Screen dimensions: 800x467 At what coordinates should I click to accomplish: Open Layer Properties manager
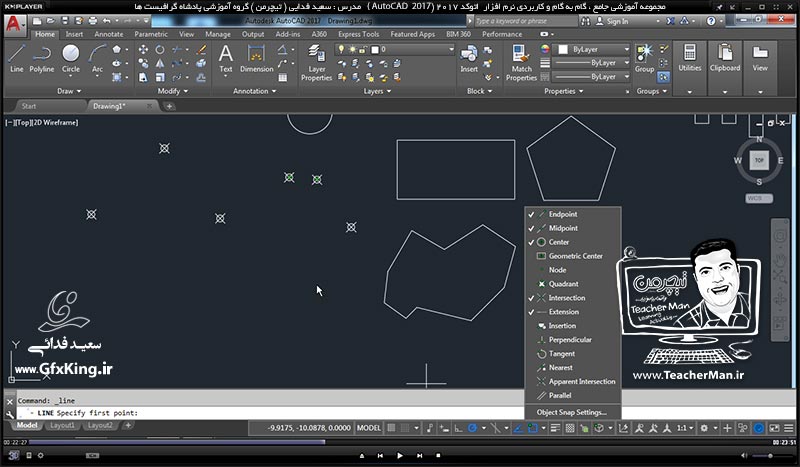click(x=316, y=62)
